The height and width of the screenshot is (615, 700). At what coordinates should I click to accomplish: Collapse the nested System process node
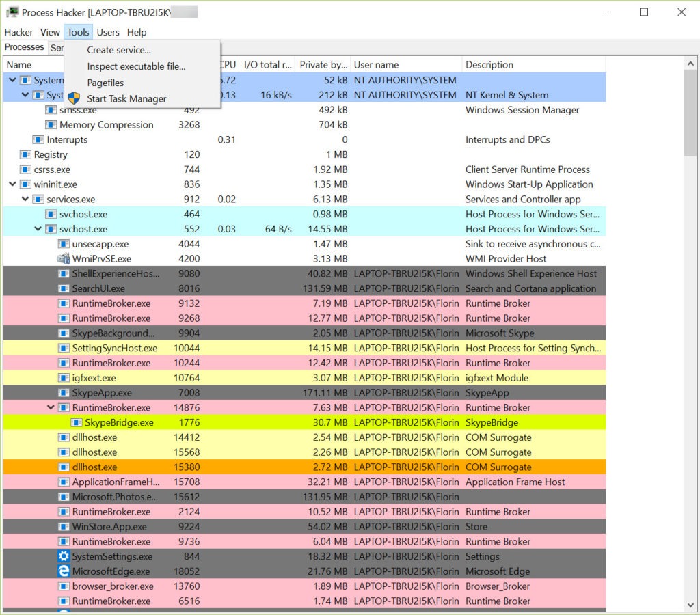coord(25,94)
